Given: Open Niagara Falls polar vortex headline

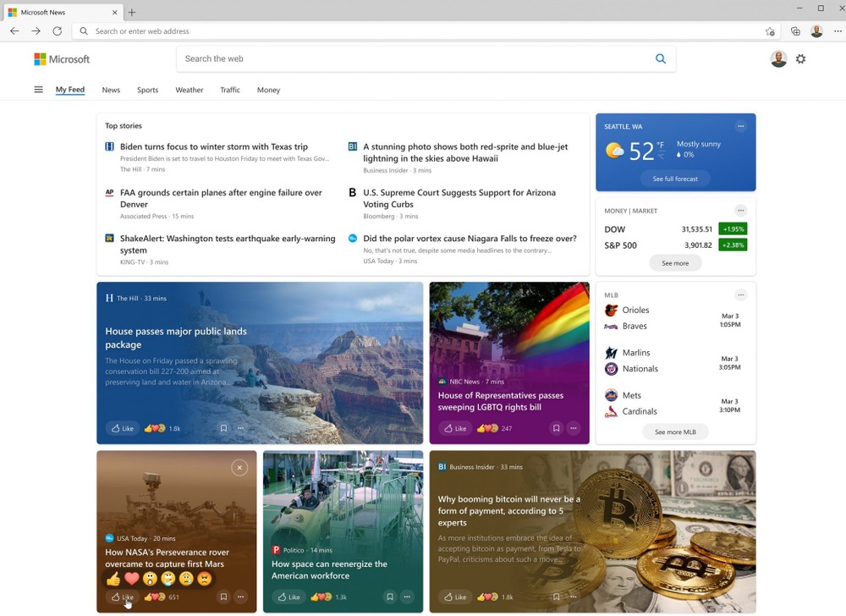Looking at the screenshot, I should pos(470,239).
